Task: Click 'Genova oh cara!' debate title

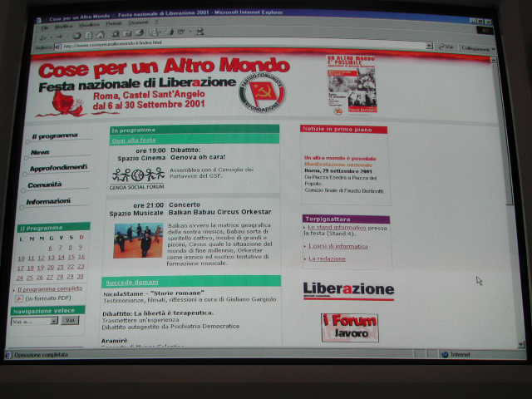Action: 198,157
